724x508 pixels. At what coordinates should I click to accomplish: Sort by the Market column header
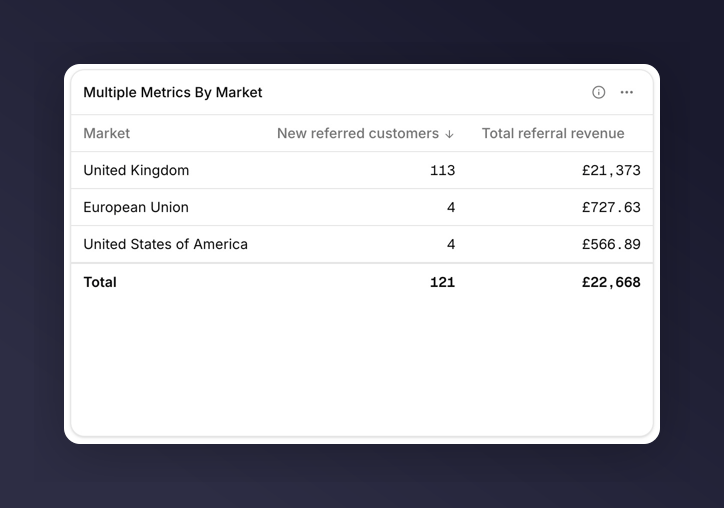point(106,133)
